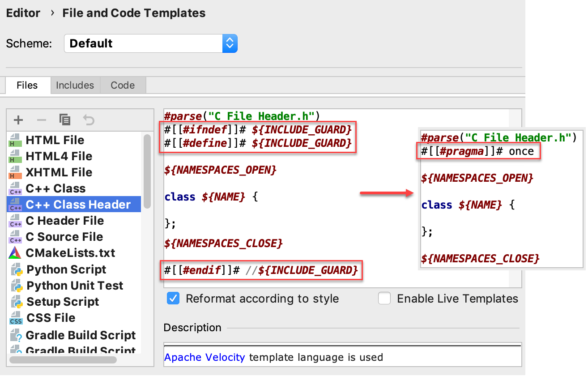Screen dimensions: 588x376
Task: Enable Live Templates checkbox
Action: 384,299
